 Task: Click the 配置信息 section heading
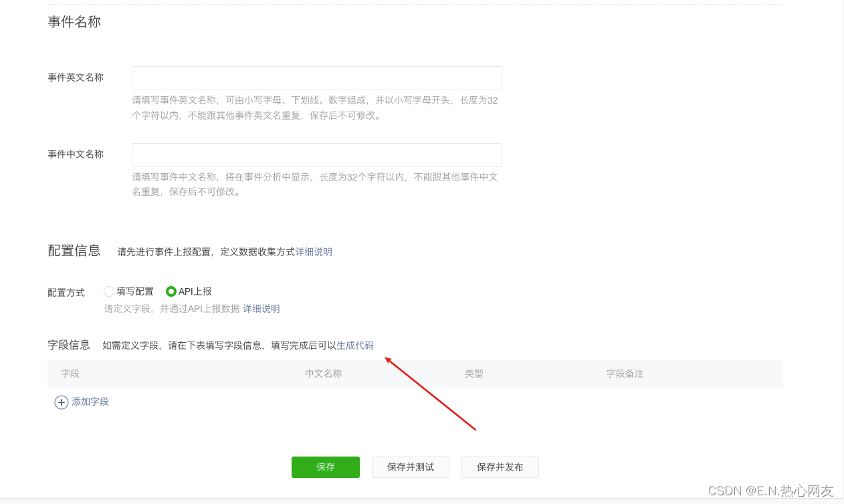click(74, 251)
